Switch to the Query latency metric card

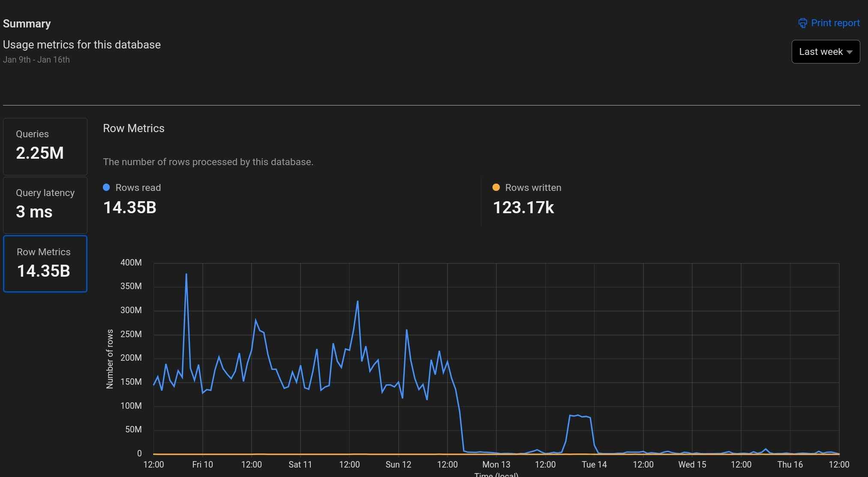point(45,205)
